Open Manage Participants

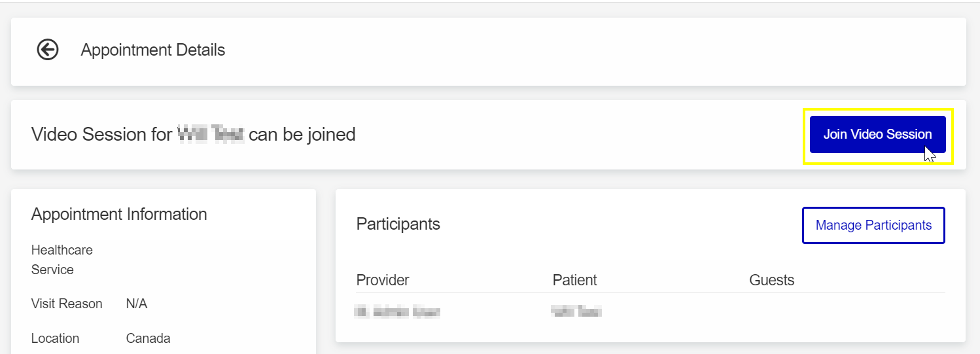[x=873, y=225]
